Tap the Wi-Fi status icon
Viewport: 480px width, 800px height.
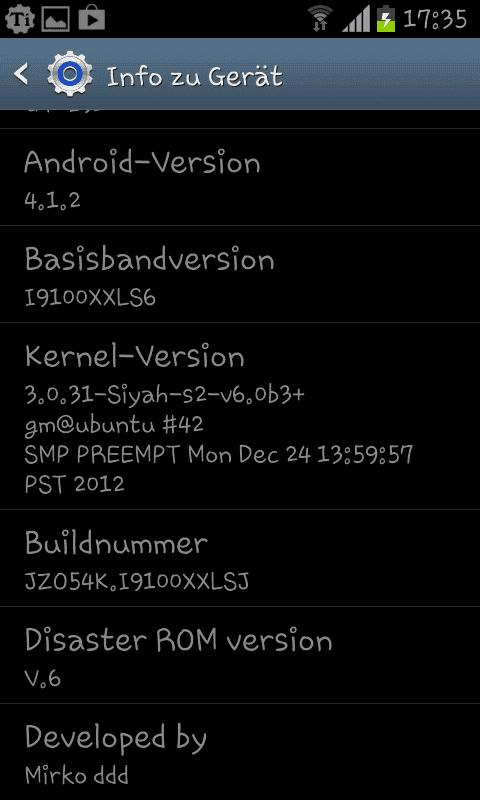320,19
